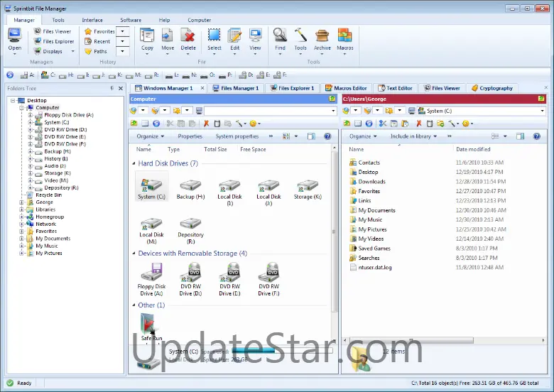Jump to drive C: in drive bar
Image resolution: width=554 pixels, height=392 pixels.
(x=48, y=75)
